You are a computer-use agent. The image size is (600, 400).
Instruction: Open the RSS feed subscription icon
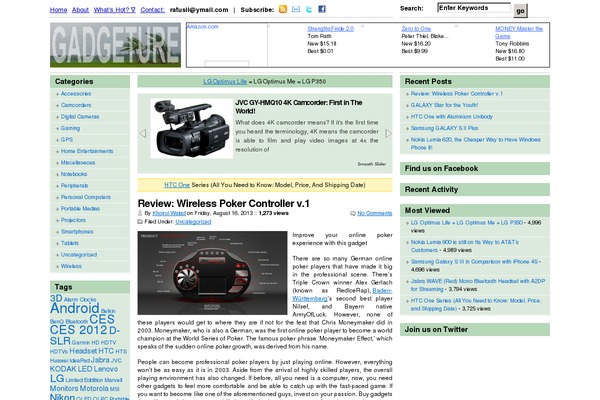point(283,9)
